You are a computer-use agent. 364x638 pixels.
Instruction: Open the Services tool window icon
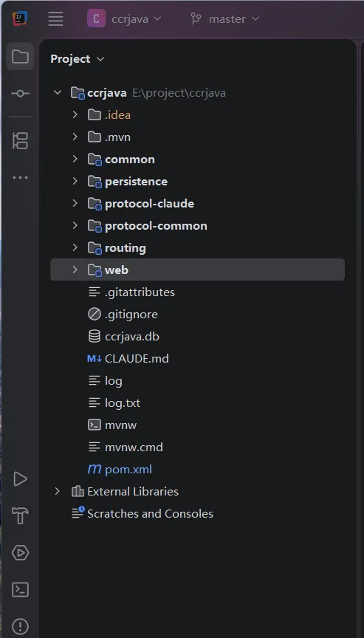pyautogui.click(x=20, y=553)
